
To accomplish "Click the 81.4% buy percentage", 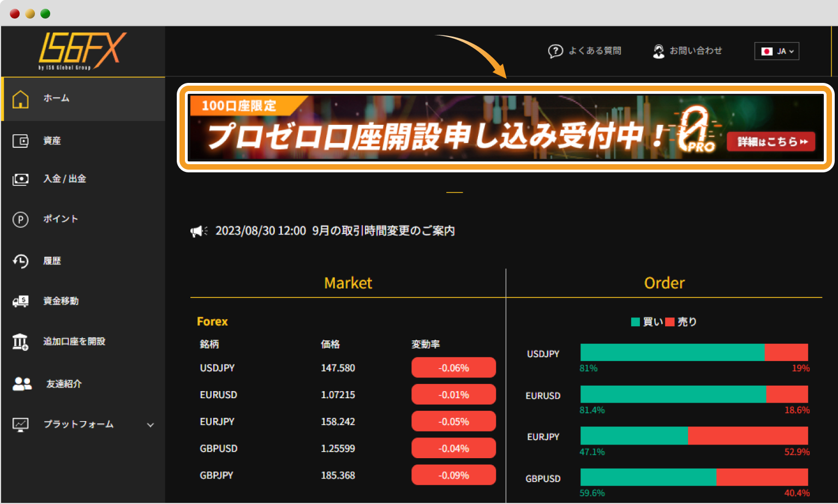I will pyautogui.click(x=592, y=410).
